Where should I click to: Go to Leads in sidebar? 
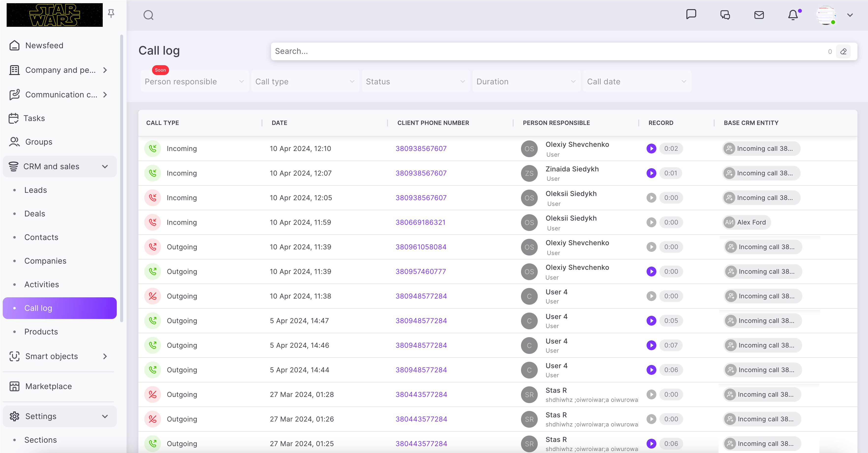click(x=35, y=190)
